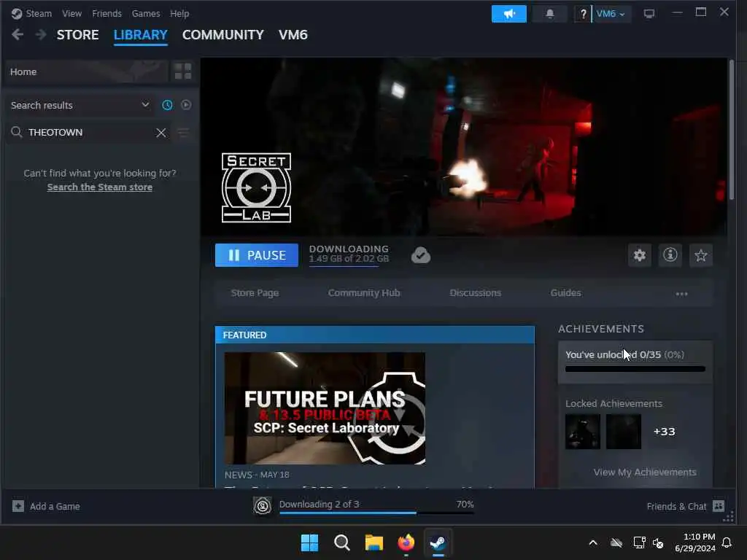Open game settings gear
747x560 pixels.
point(639,255)
